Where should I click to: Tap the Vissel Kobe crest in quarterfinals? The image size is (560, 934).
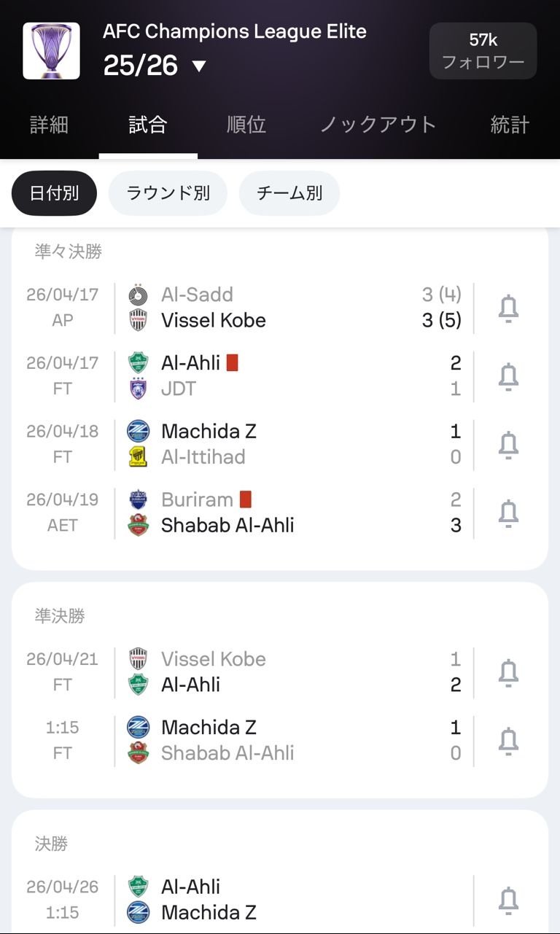[138, 320]
